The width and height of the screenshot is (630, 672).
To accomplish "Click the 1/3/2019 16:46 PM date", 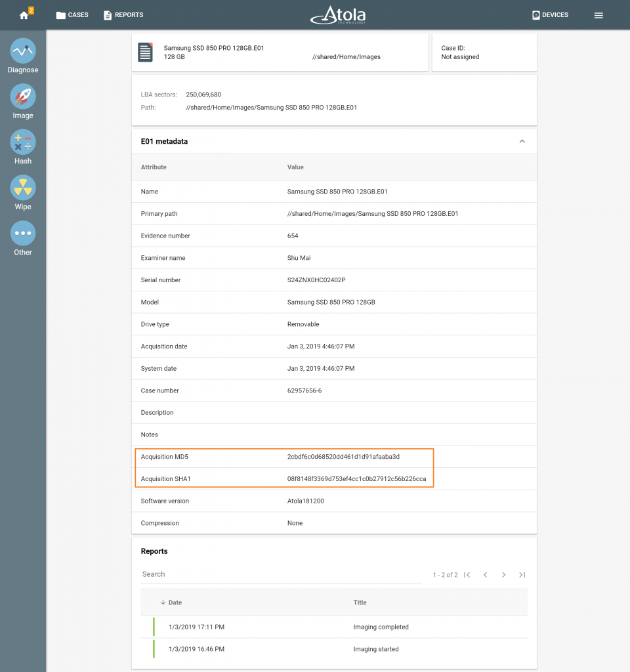I will pyautogui.click(x=196, y=649).
